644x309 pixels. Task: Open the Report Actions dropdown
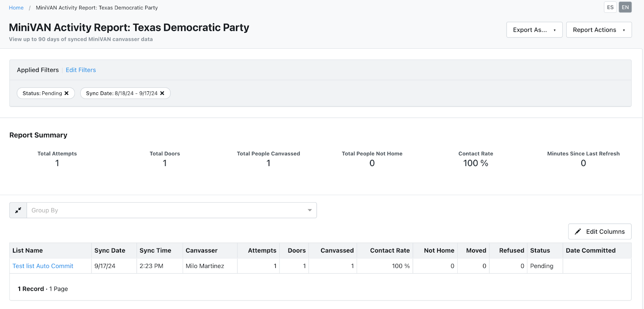click(x=599, y=30)
